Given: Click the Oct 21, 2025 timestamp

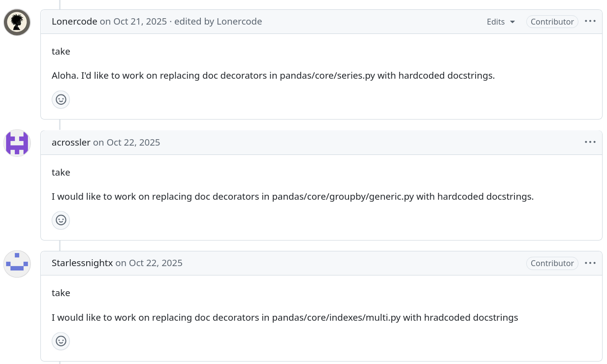Looking at the screenshot, I should point(140,22).
